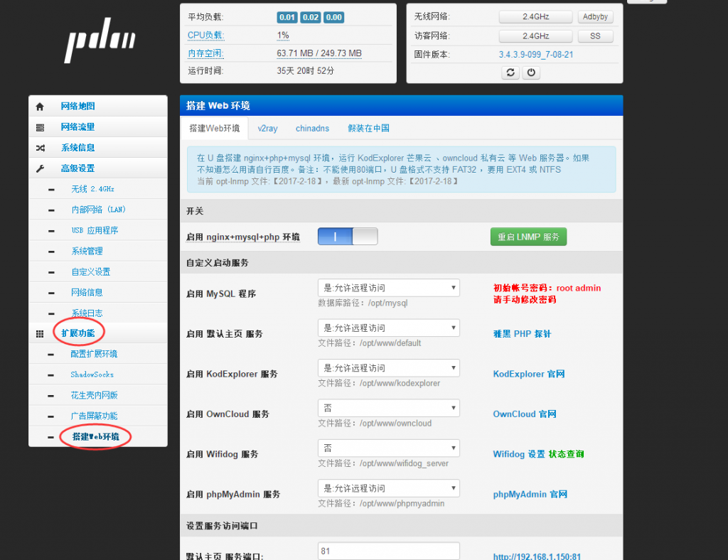
Task: Click the wrench icon beside 高级设置
Action: (40, 169)
